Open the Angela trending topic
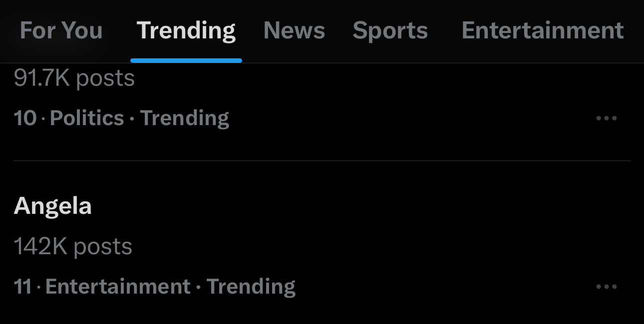 (x=53, y=205)
